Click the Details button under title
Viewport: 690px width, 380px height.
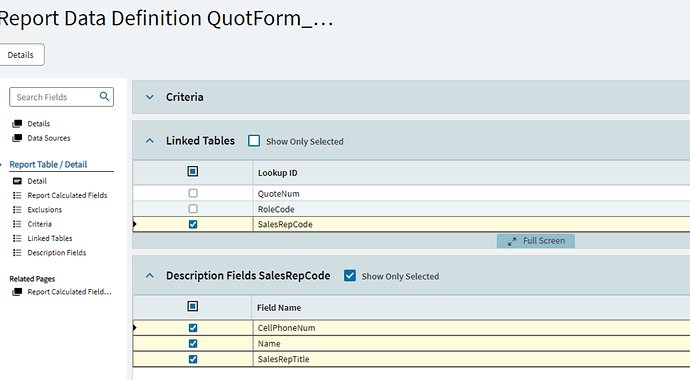pyautogui.click(x=21, y=55)
